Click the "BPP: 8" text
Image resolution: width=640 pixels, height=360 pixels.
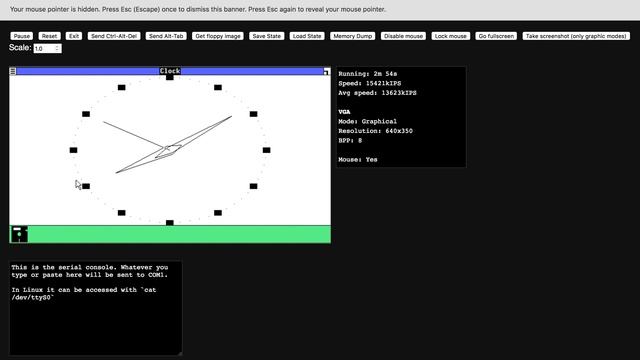350,140
